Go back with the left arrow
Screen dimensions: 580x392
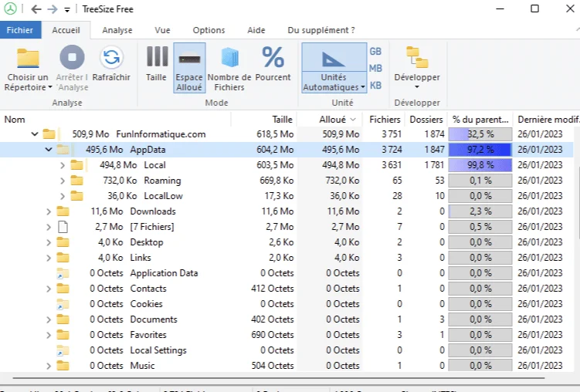pos(36,9)
